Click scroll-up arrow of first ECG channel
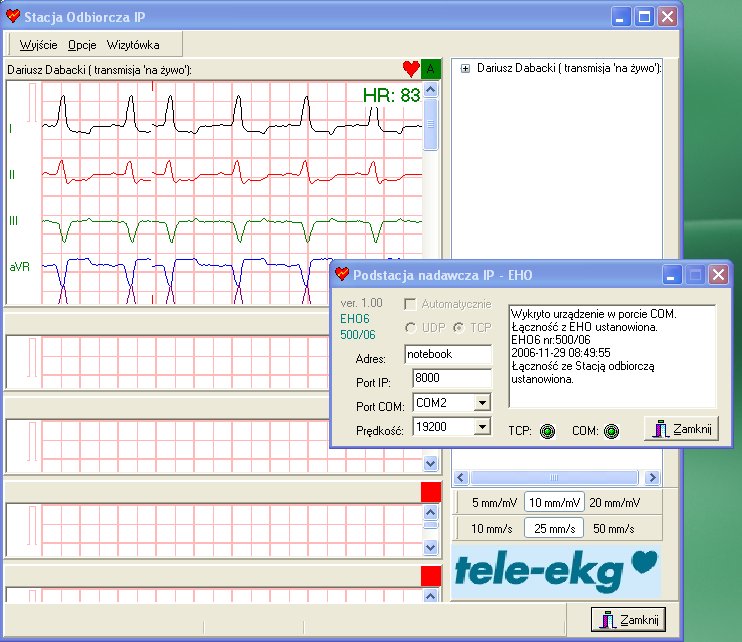 click(x=430, y=89)
